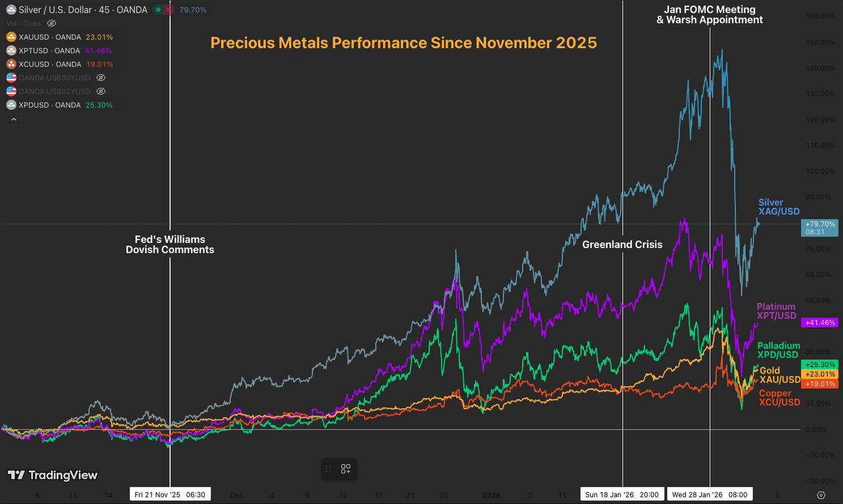Click the purple +41.46% Platinum price label
The width and height of the screenshot is (843, 504).
point(820,323)
